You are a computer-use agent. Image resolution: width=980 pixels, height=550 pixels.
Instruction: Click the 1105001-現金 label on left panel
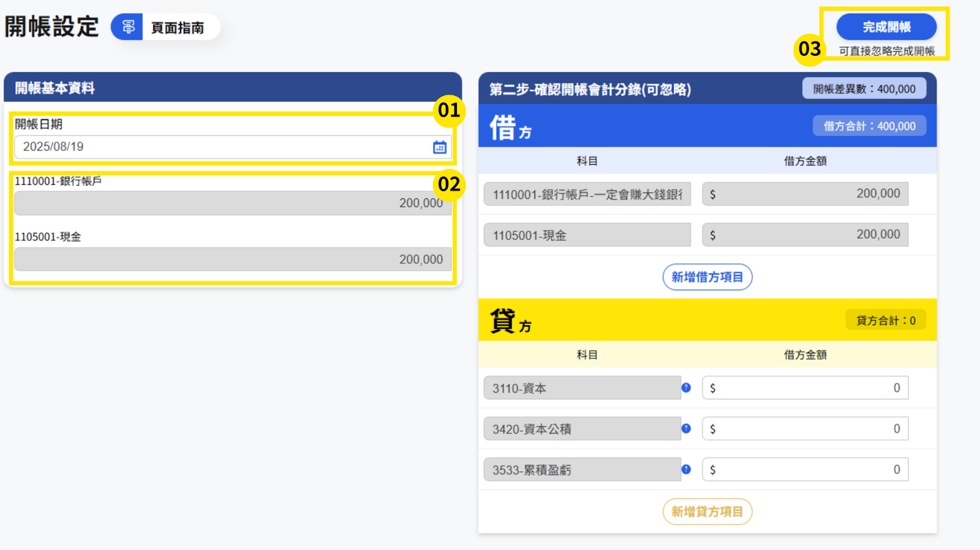point(48,237)
